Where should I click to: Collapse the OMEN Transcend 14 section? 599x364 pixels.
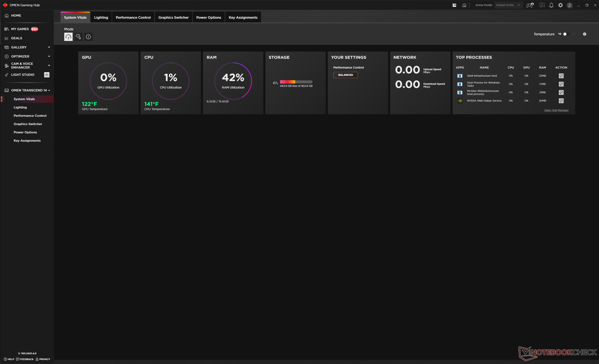(x=49, y=90)
